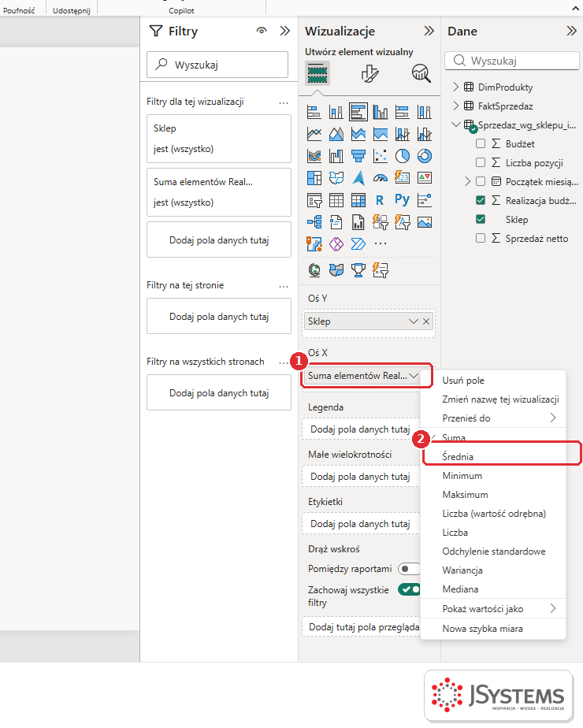Select the trophy goals visual
Screen dimensions: 583x728
click(x=358, y=269)
